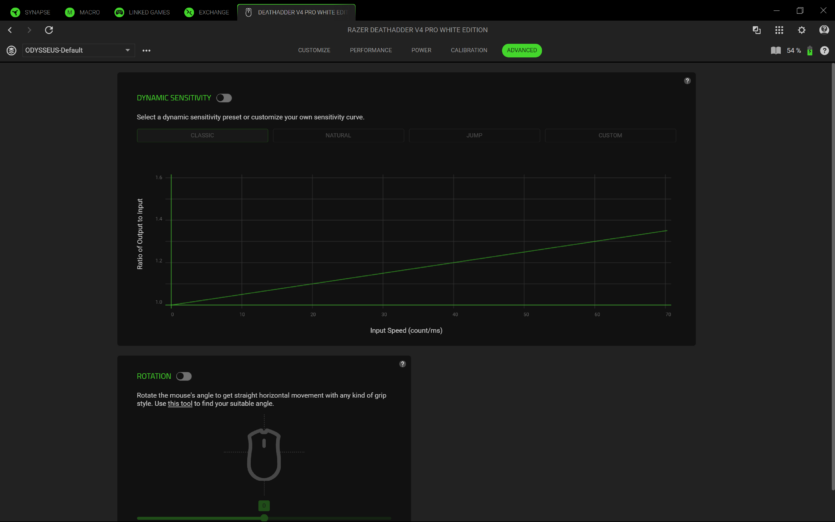The height and width of the screenshot is (522, 835).
Task: Open the user guide book icon
Action: [775, 50]
